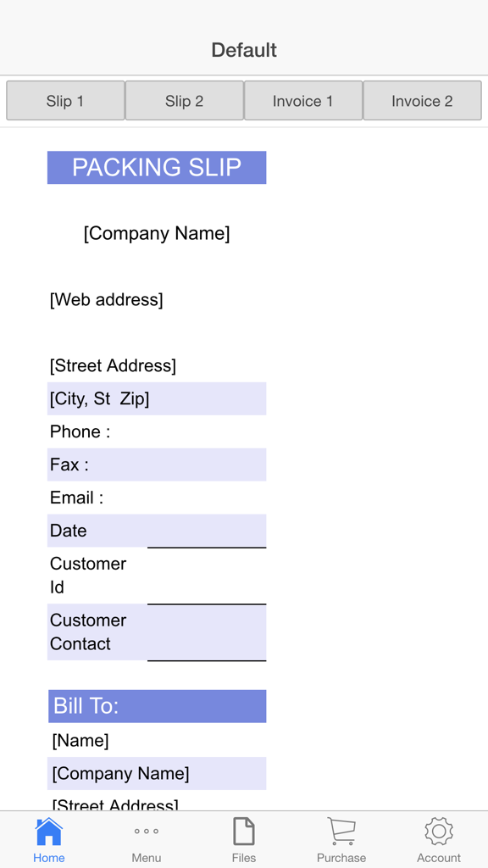Edit the [Web address] placeholder field
This screenshot has height=868, width=488.
click(107, 299)
